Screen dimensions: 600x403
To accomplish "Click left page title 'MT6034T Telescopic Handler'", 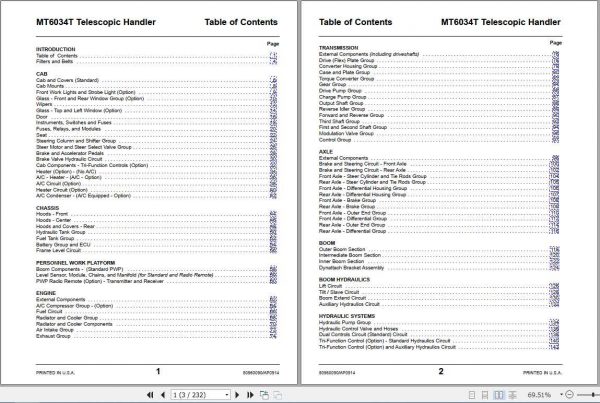I will pyautogui.click(x=96, y=22).
